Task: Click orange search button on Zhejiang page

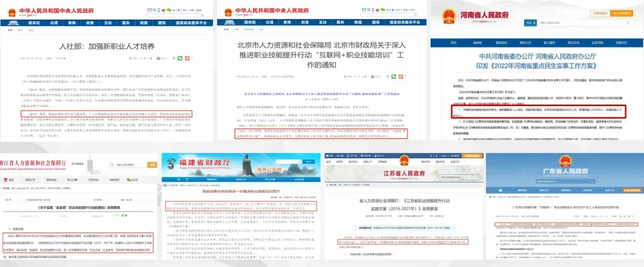Action: (x=153, y=165)
